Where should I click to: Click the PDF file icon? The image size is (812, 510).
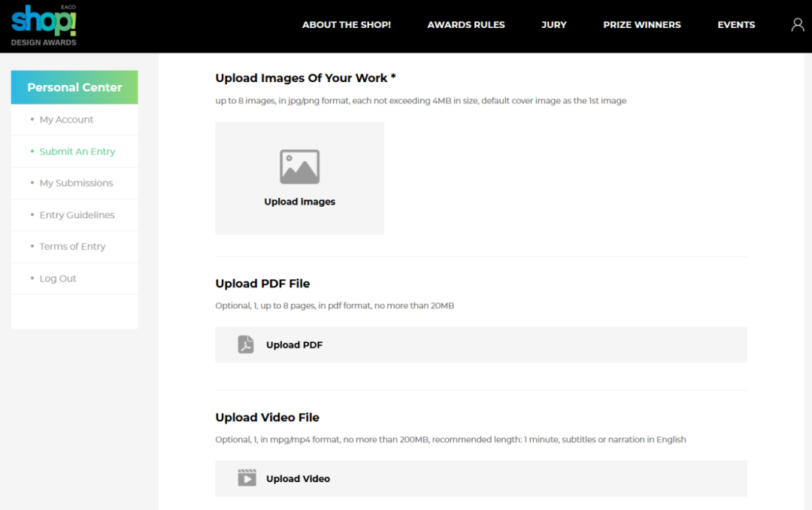246,345
